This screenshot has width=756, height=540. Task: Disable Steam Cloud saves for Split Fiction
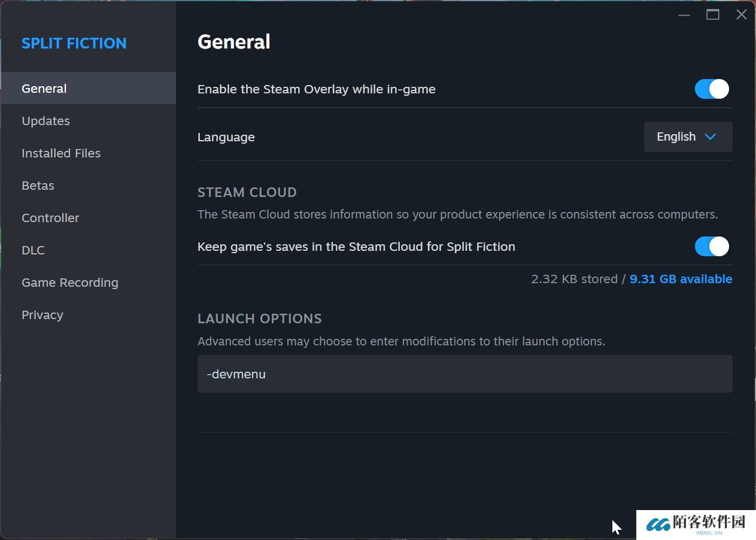[x=712, y=247]
